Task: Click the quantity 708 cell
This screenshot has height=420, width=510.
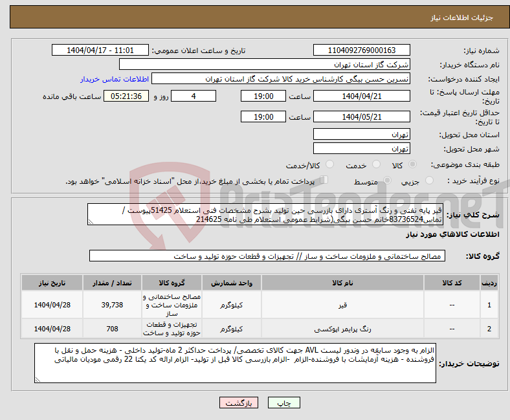Action: point(112,329)
